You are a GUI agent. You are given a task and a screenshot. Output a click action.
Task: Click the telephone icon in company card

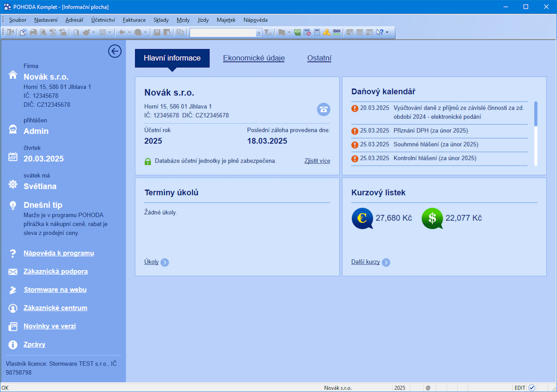click(x=323, y=110)
